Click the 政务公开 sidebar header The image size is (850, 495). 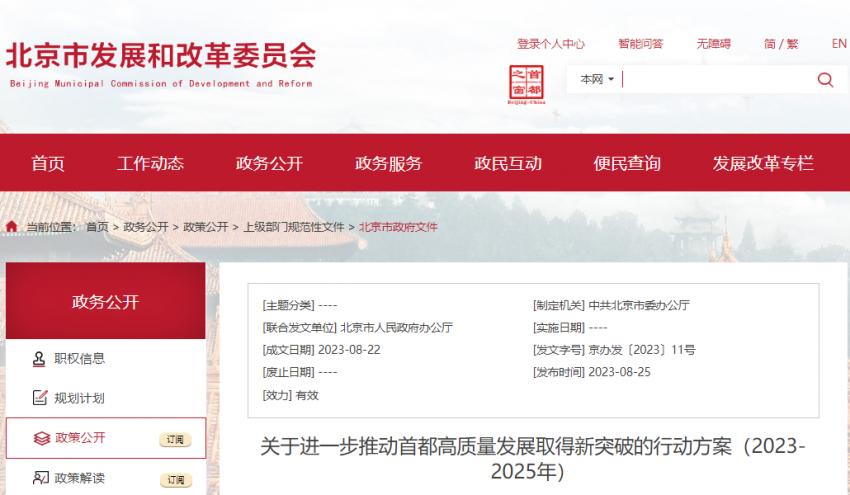[106, 301]
